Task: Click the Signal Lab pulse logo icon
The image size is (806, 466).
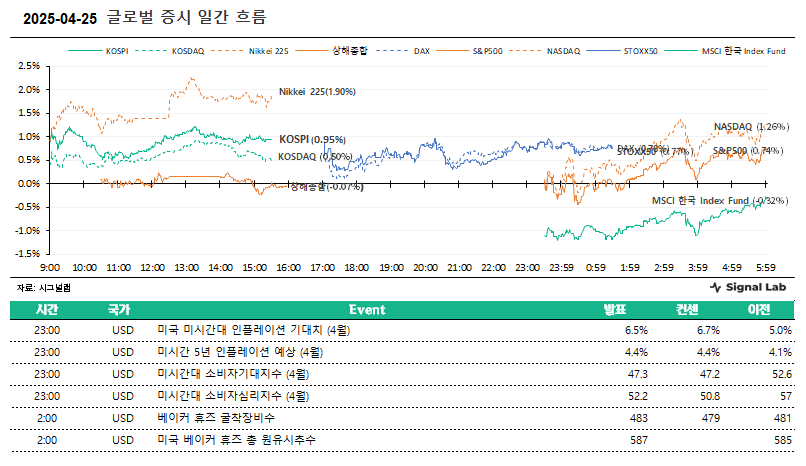Action: coord(716,288)
